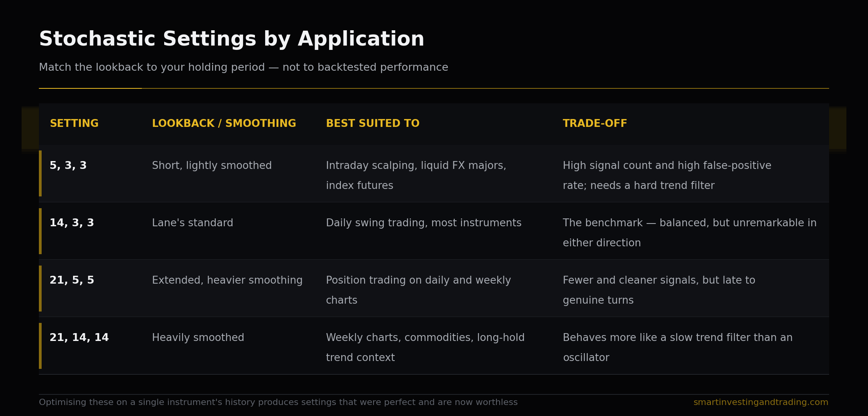Select the SETTING column header
This screenshot has height=416, width=868.
point(74,124)
